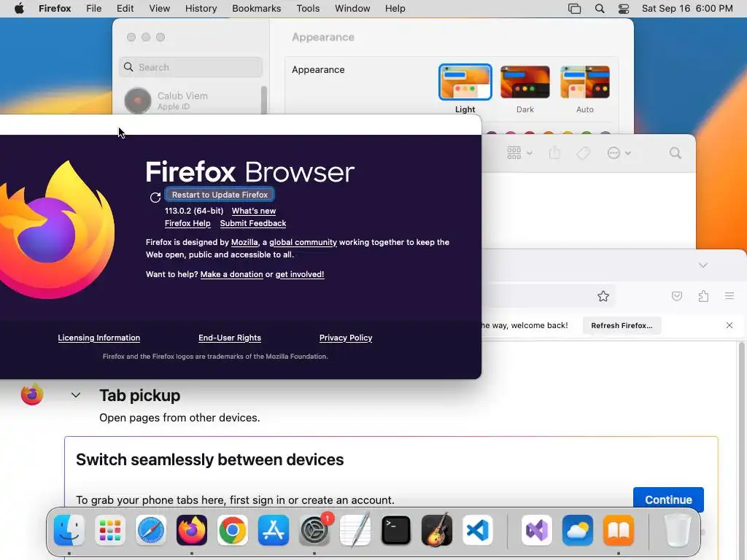Open Finder's group-by view dropdown
The image size is (747, 560).
tap(519, 153)
